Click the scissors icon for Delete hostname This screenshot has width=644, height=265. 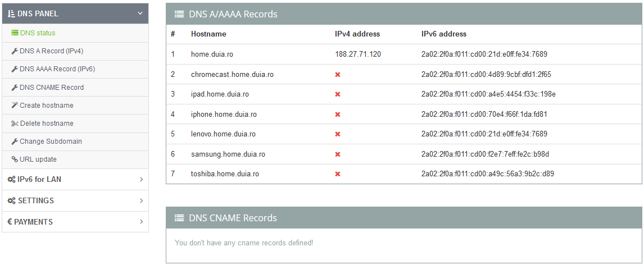pos(15,124)
